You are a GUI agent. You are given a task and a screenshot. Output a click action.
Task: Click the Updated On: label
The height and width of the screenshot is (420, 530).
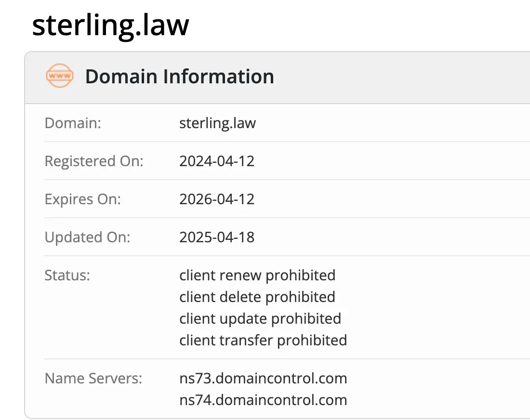point(87,237)
